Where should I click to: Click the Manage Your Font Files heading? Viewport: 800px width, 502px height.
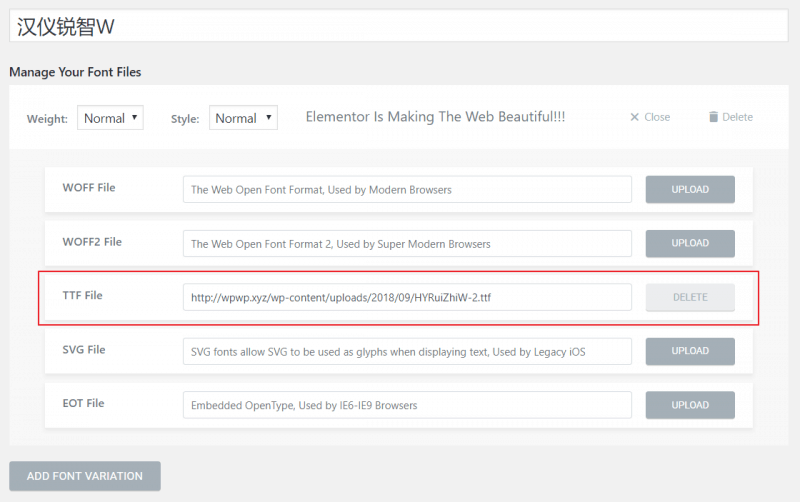(x=75, y=72)
